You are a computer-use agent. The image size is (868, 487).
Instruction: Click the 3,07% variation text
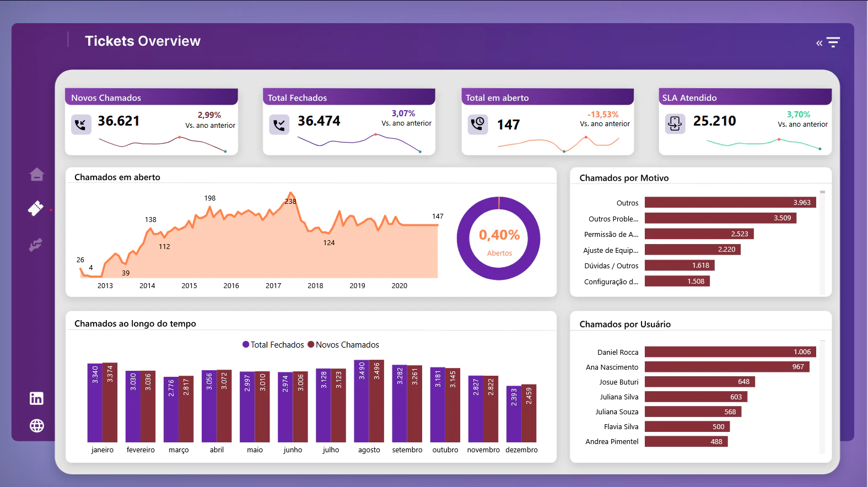403,113
